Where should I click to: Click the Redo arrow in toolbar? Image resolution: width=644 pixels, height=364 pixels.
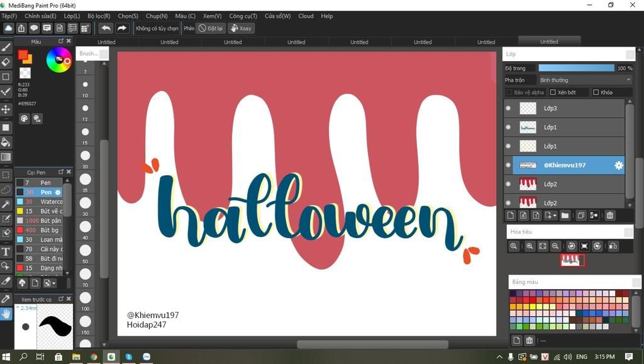click(121, 28)
